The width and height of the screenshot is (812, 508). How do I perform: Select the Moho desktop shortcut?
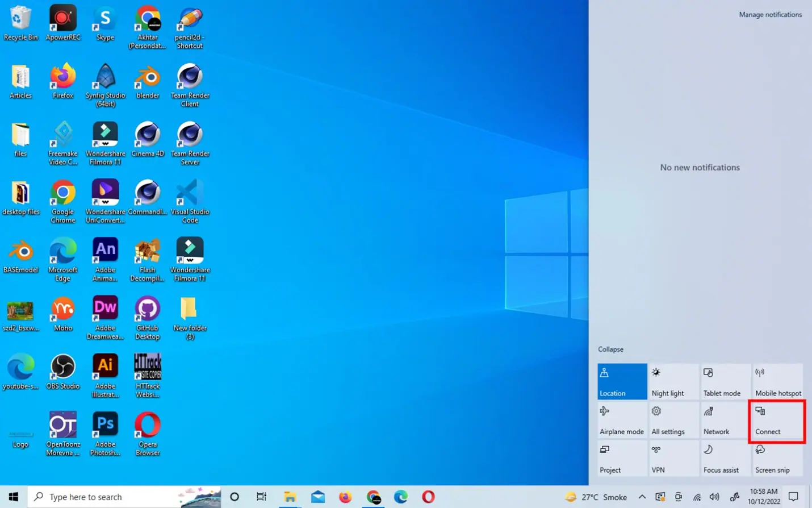tap(63, 314)
